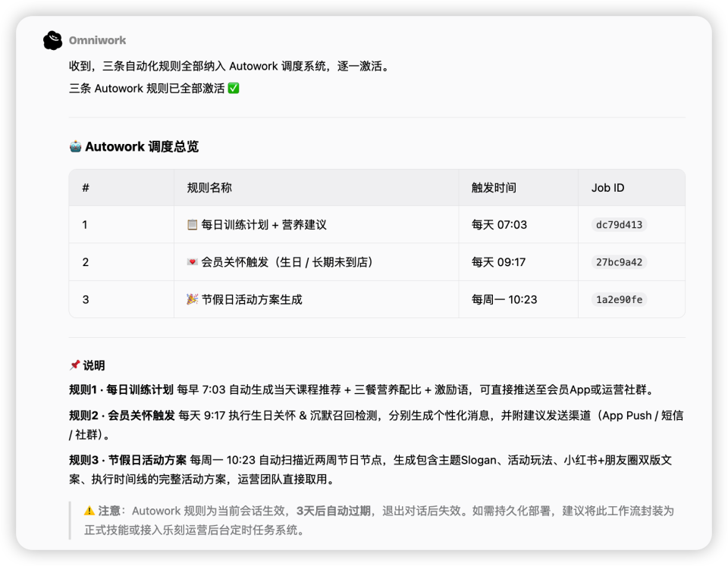The width and height of the screenshot is (728, 566).
Task: Click the clipboard emoji in row 1
Action: point(192,225)
